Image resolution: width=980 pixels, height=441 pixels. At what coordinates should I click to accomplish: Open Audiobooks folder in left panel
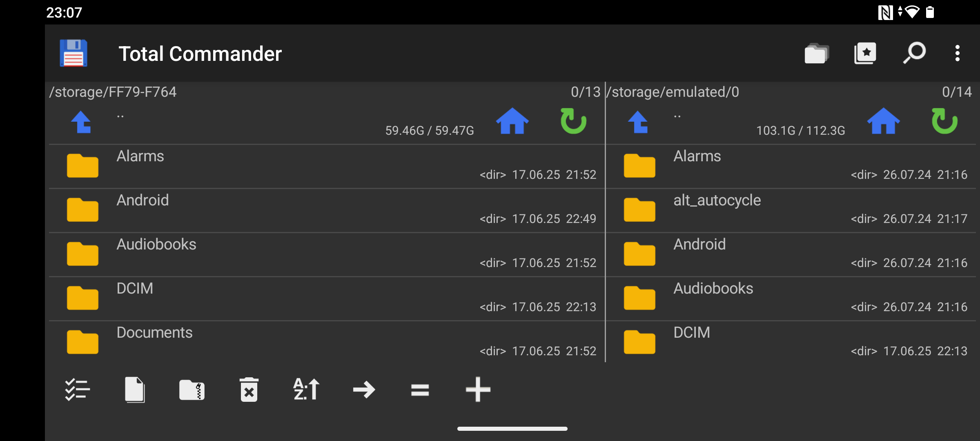tap(156, 245)
